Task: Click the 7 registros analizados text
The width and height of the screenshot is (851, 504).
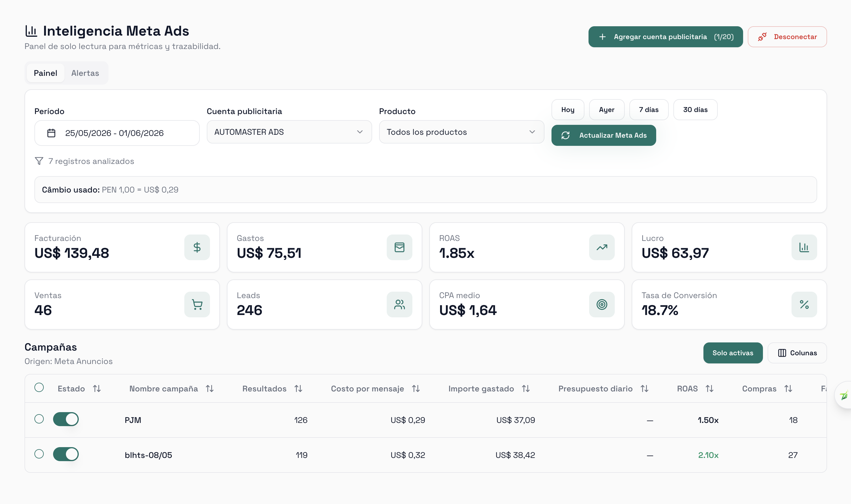Action: click(91, 161)
